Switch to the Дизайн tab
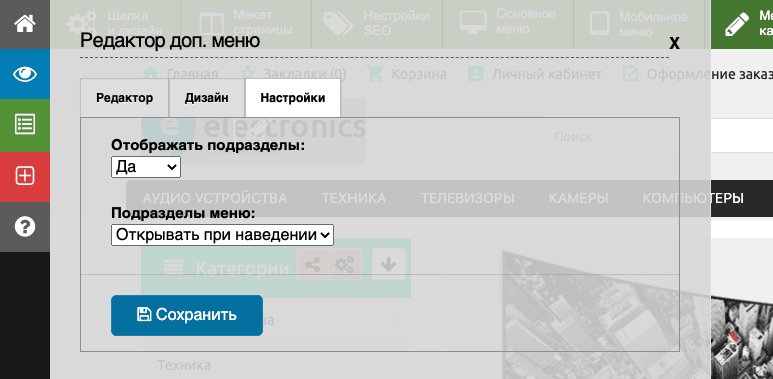 point(207,98)
